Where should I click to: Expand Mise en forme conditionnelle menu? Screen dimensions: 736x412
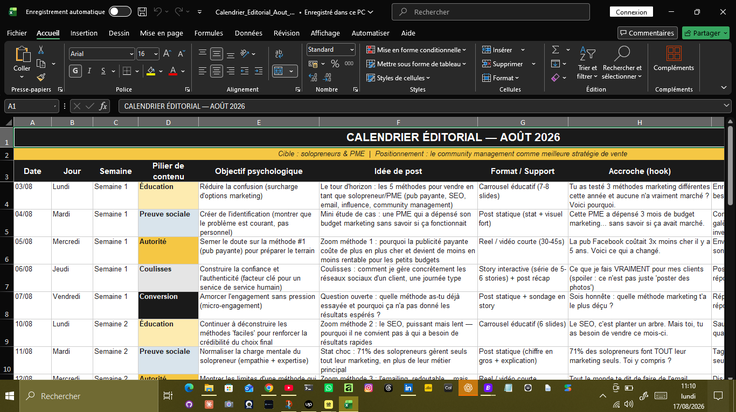click(x=416, y=50)
